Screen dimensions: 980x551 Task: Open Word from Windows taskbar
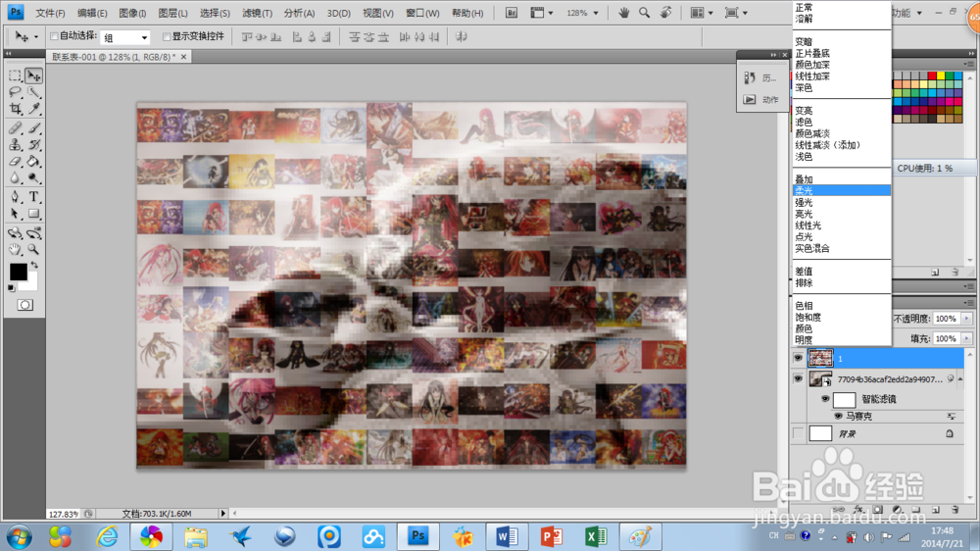point(507,536)
